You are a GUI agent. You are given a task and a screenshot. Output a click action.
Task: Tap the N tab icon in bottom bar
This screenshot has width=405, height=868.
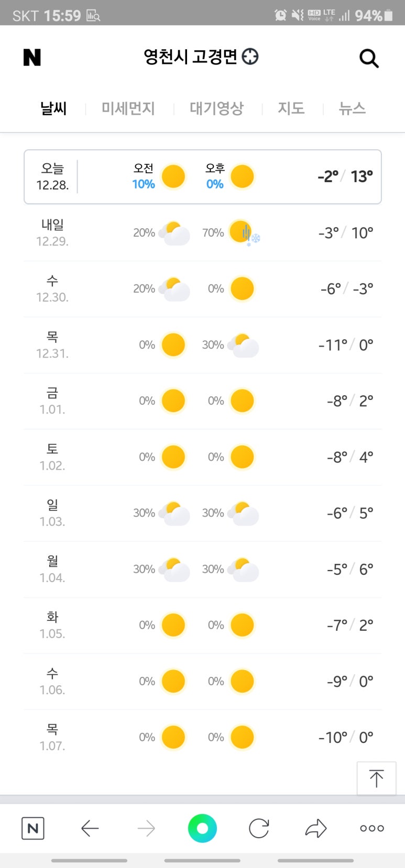point(33,828)
